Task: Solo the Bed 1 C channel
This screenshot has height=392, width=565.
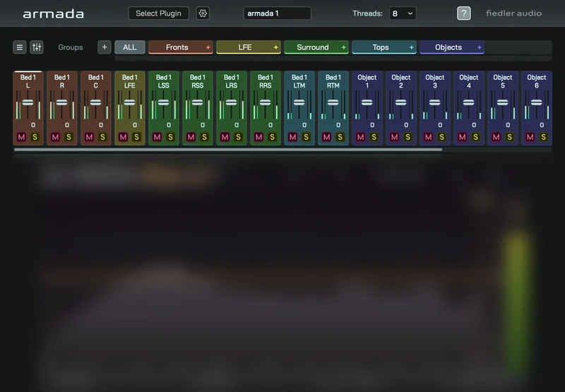Action: click(102, 137)
